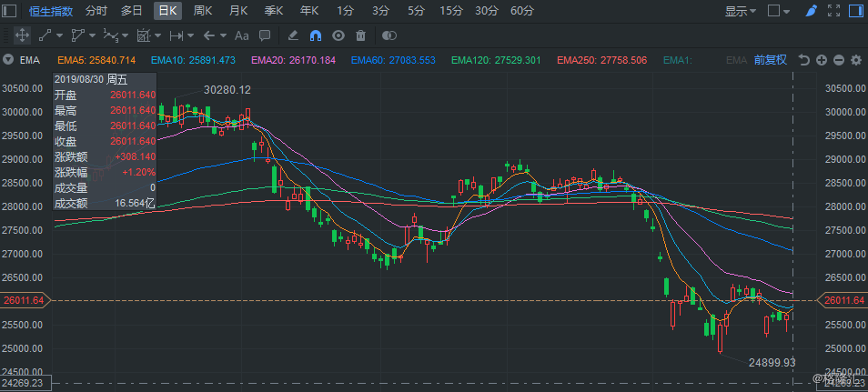Click the 前复权 adjustment button
Viewport: 868px width, 392px height.
click(770, 60)
